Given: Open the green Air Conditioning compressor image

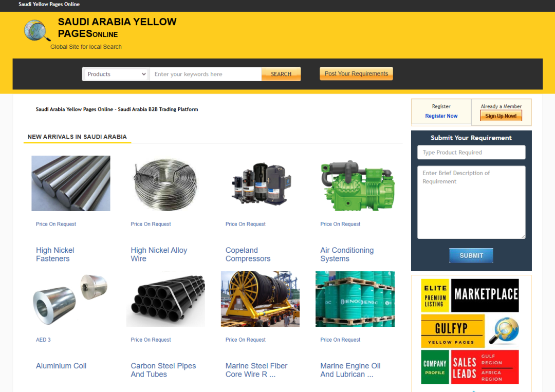Looking at the screenshot, I should (357, 185).
